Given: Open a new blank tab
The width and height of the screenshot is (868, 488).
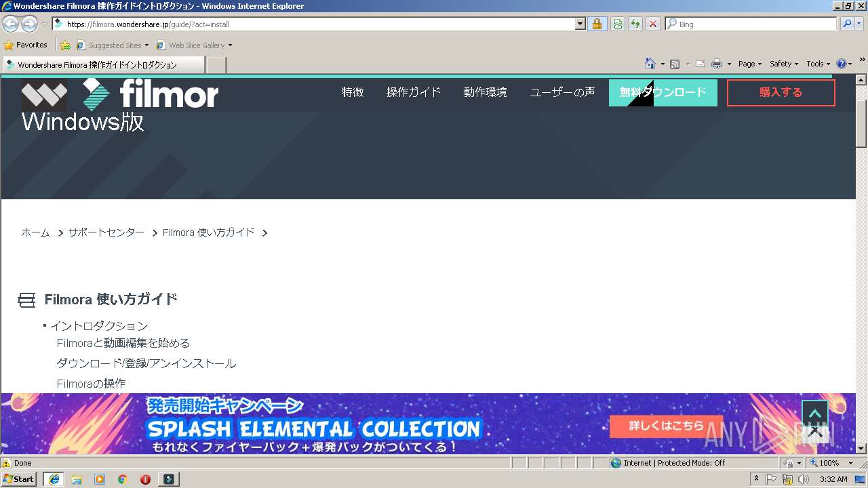Looking at the screenshot, I should click(x=216, y=65).
